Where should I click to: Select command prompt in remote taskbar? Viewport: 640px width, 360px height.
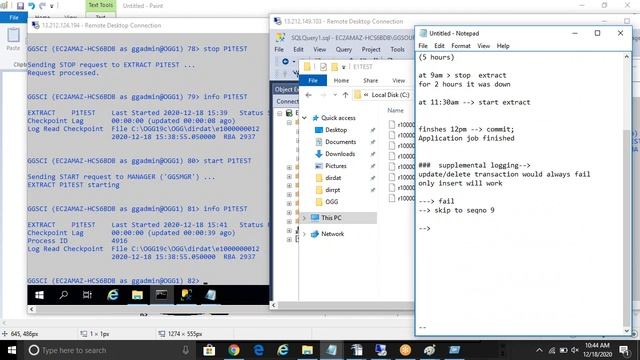click(x=161, y=295)
